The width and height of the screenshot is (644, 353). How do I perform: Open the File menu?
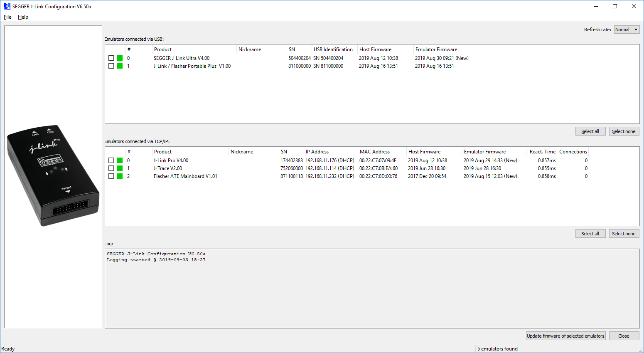(7, 17)
